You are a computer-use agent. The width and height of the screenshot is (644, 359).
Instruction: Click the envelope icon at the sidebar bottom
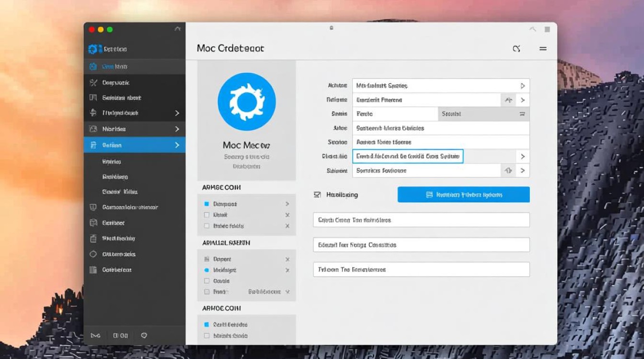point(95,336)
